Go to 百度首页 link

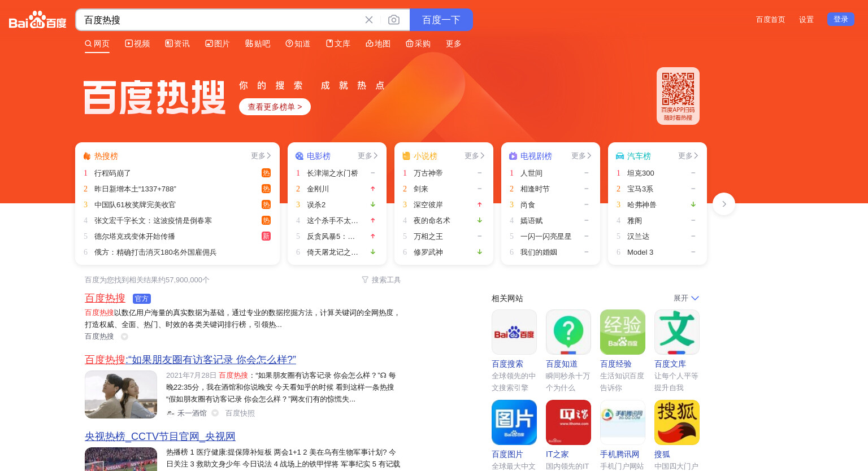click(x=771, y=19)
